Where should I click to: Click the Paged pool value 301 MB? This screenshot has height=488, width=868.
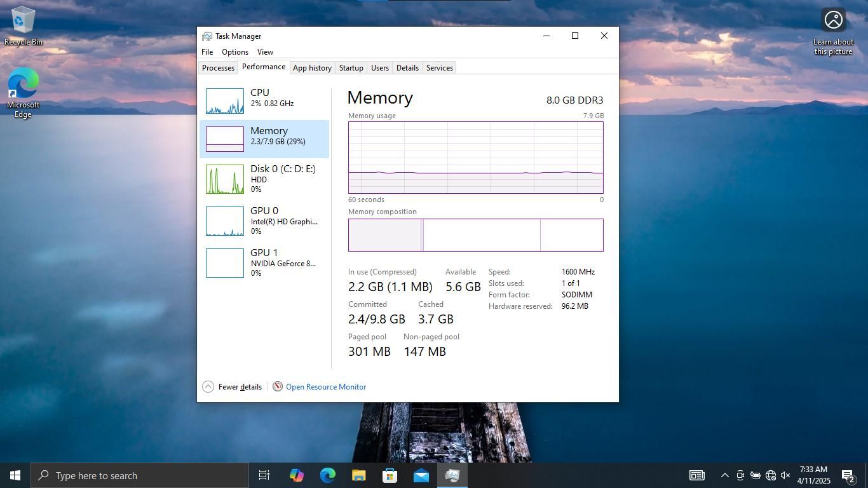tap(369, 351)
